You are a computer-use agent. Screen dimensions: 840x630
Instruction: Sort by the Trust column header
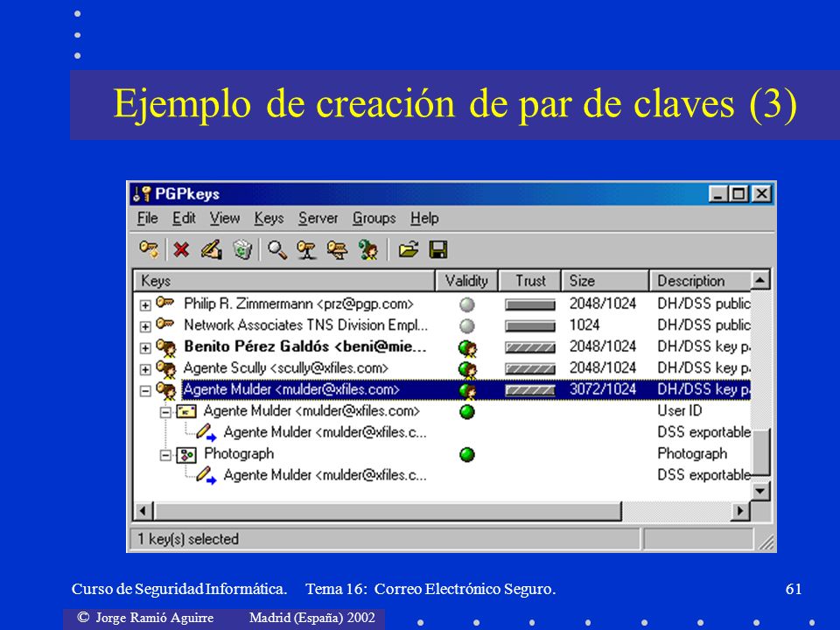click(530, 281)
